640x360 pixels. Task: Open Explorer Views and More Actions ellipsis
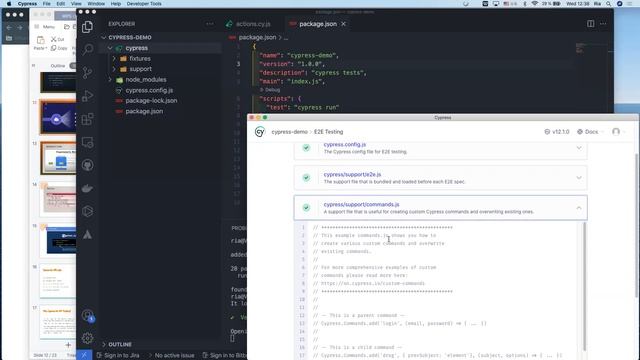(x=210, y=24)
